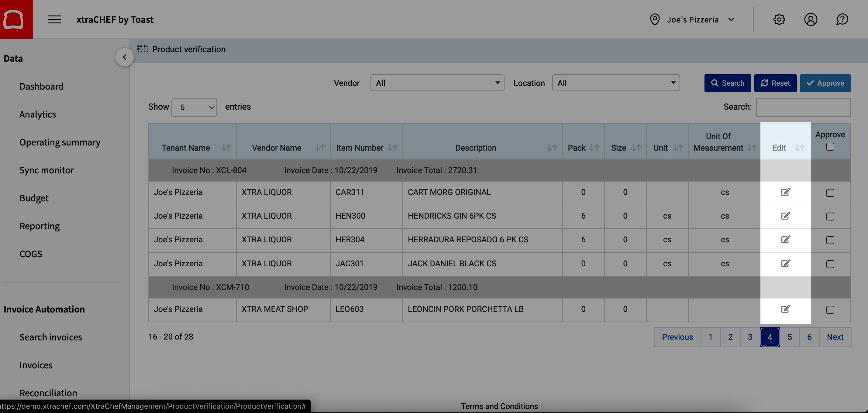
Task: Edit the HENDRICKS GIN 6PK CS item
Action: point(785,216)
